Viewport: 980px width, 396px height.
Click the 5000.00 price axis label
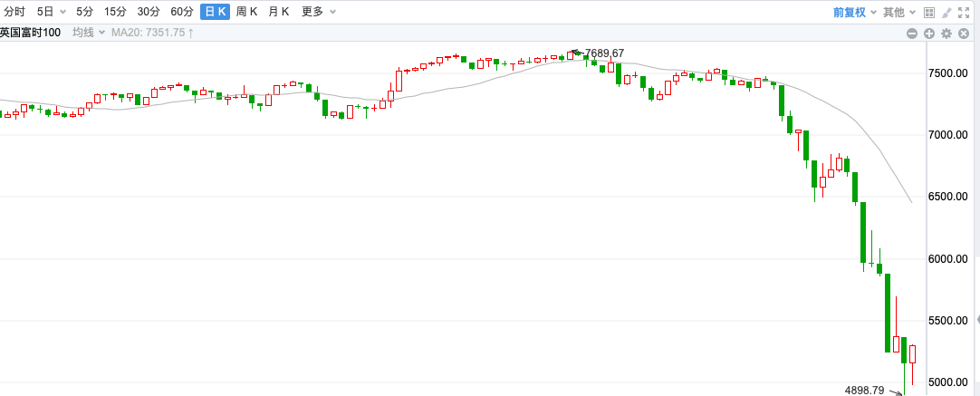(947, 383)
